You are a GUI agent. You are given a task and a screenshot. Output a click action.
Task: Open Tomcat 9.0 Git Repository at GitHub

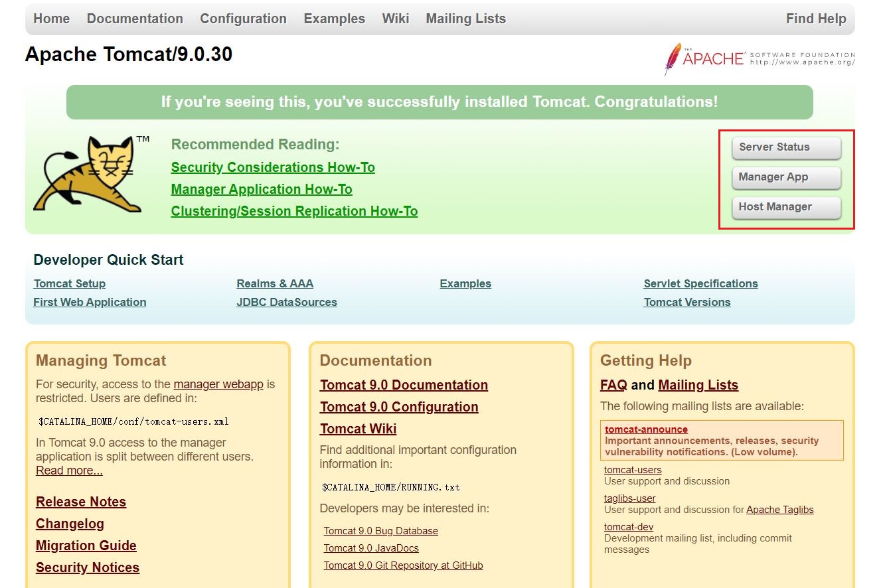point(404,565)
